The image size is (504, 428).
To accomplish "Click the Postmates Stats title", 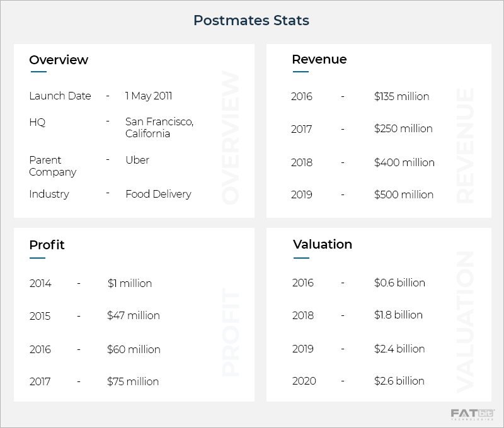I will click(251, 21).
